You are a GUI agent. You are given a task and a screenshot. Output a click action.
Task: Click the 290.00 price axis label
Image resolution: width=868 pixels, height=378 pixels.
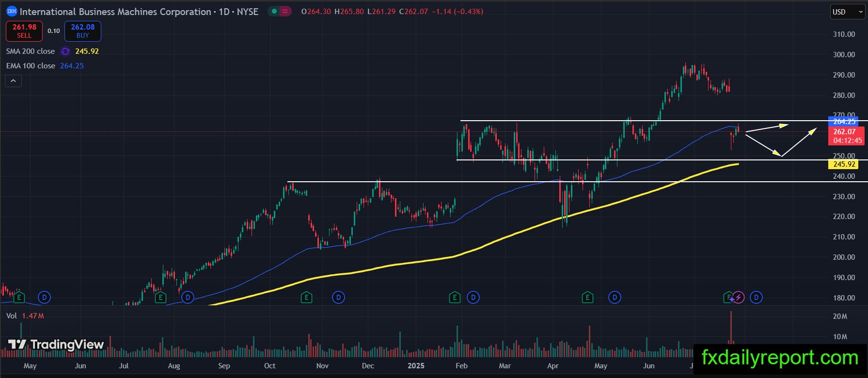point(844,75)
